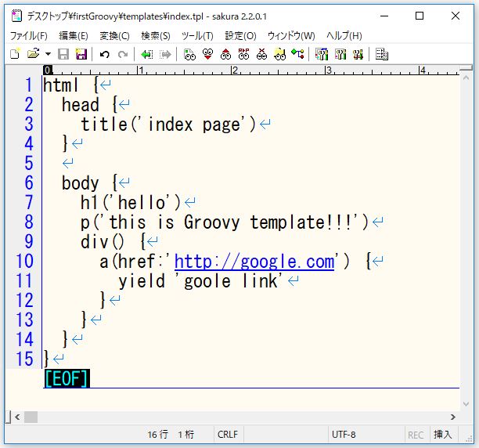Click UTF-8 encoding in status bar
The width and height of the screenshot is (479, 448).
344,434
